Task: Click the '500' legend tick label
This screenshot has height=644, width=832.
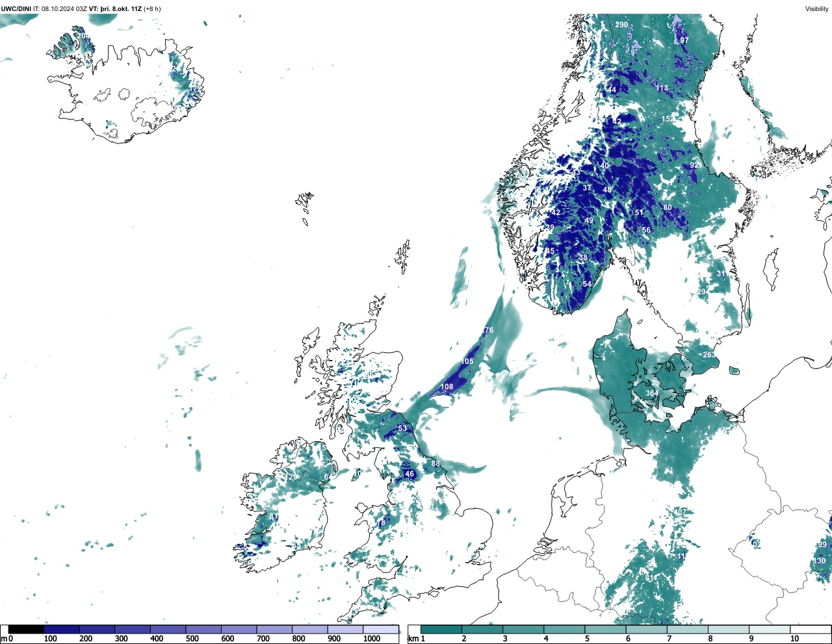Action: 192,639
